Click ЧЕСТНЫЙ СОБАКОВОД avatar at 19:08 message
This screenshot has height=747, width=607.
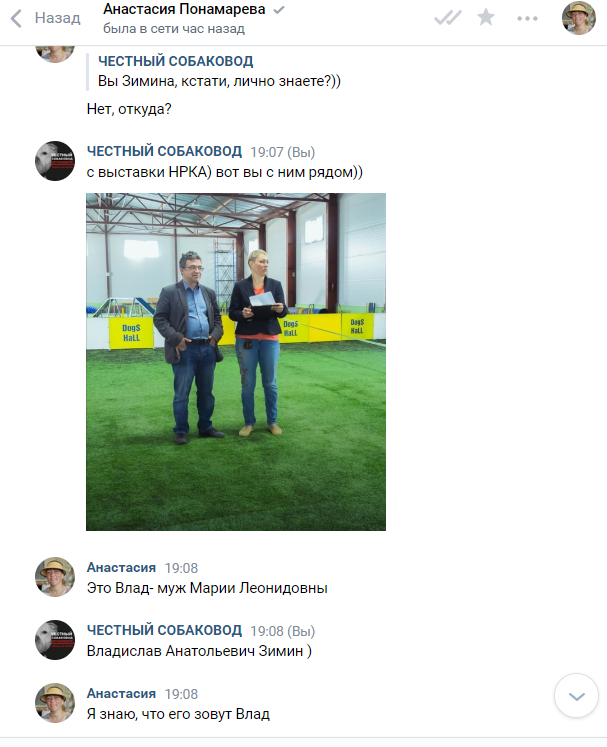pyautogui.click(x=55, y=640)
